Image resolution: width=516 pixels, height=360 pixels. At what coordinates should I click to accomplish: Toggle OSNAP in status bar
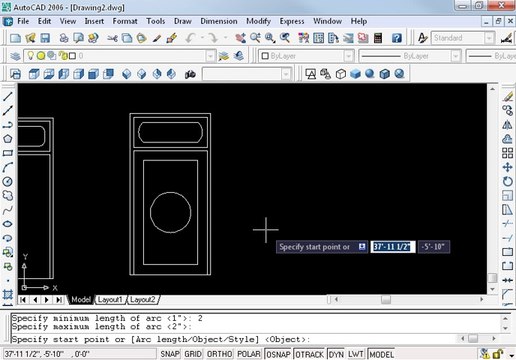(x=278, y=354)
